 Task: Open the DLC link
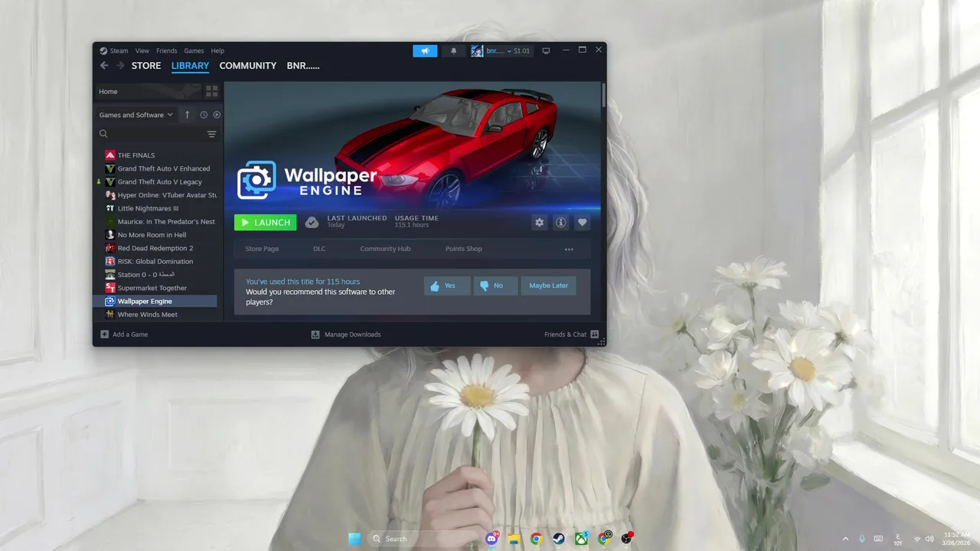click(319, 249)
